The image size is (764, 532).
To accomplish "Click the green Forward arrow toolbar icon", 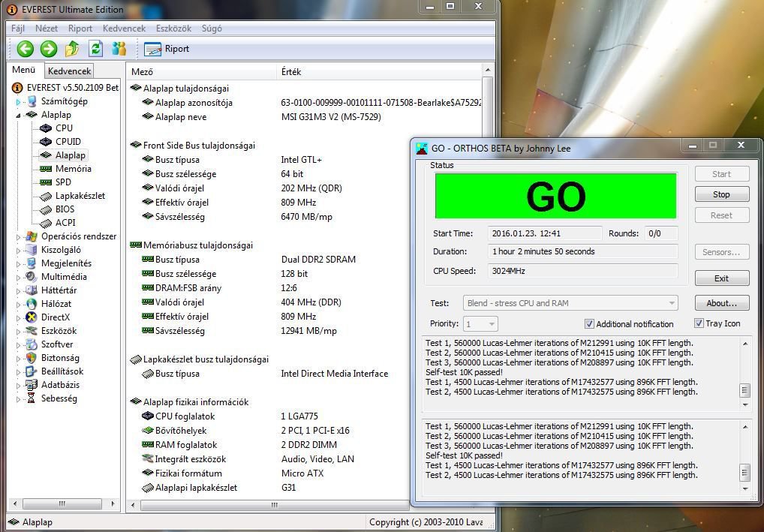I will coord(49,49).
